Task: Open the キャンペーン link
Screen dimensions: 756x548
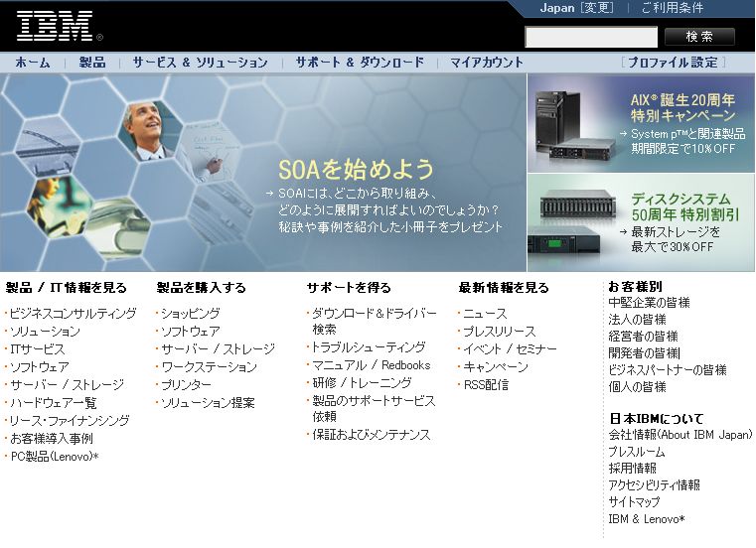Action: point(496,367)
